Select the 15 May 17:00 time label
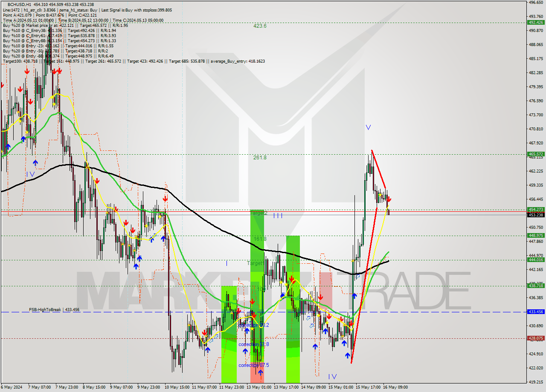Viewport: 546px width, 392px height. 368,387
